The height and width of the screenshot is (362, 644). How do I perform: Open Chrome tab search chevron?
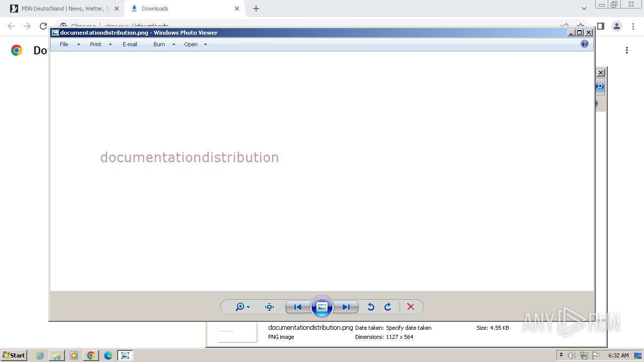pyautogui.click(x=584, y=9)
